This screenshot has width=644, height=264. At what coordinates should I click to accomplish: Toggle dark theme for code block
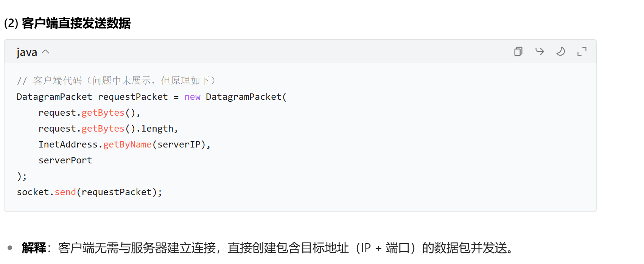click(561, 51)
